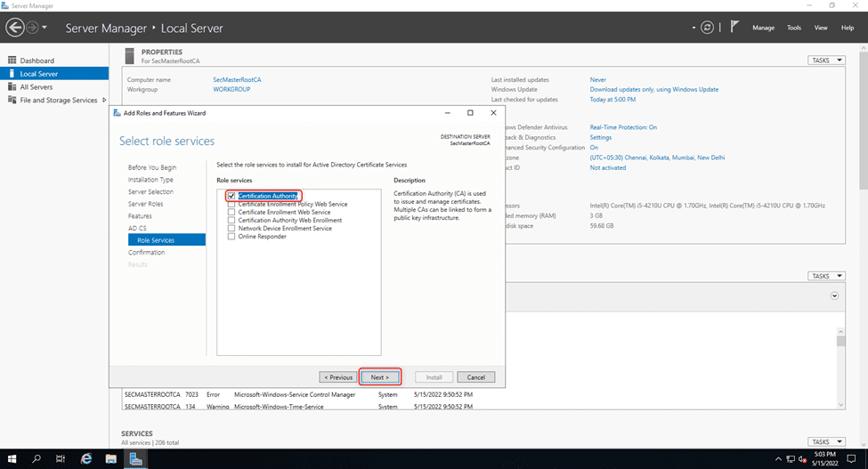
Task: Open the Windows Start button
Action: tap(12, 459)
